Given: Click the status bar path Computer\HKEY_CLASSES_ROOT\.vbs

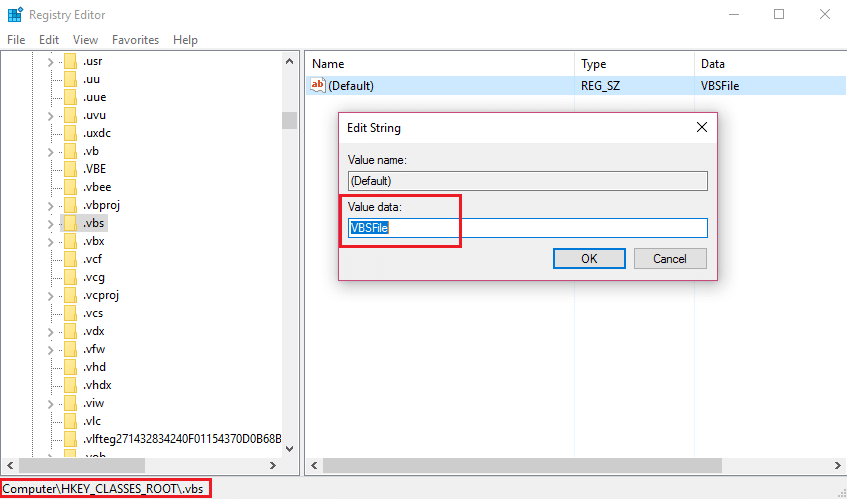Looking at the screenshot, I should [103, 489].
